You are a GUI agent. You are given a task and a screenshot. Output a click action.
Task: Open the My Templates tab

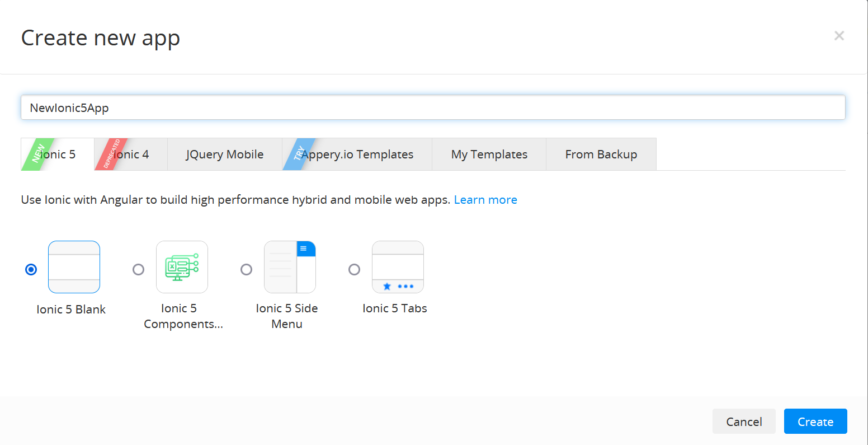pos(489,154)
